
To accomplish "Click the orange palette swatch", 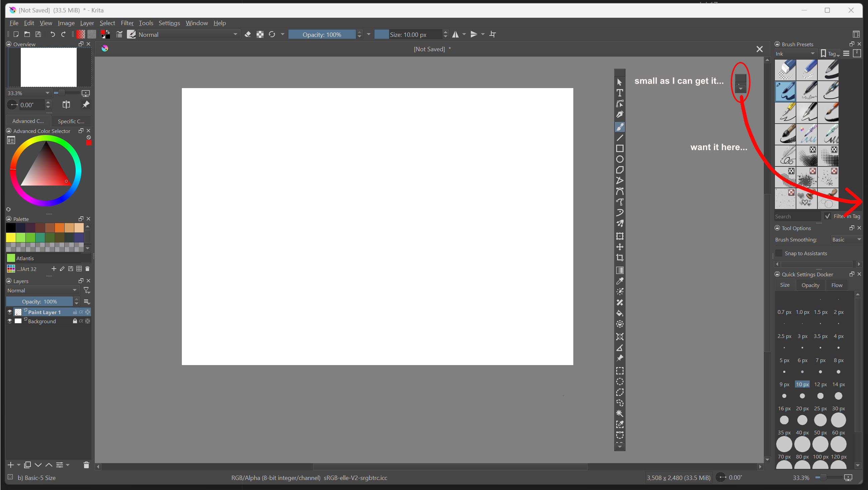I will [60, 228].
